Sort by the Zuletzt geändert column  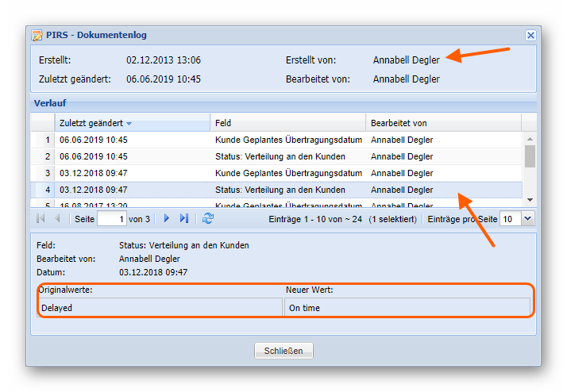click(x=91, y=123)
